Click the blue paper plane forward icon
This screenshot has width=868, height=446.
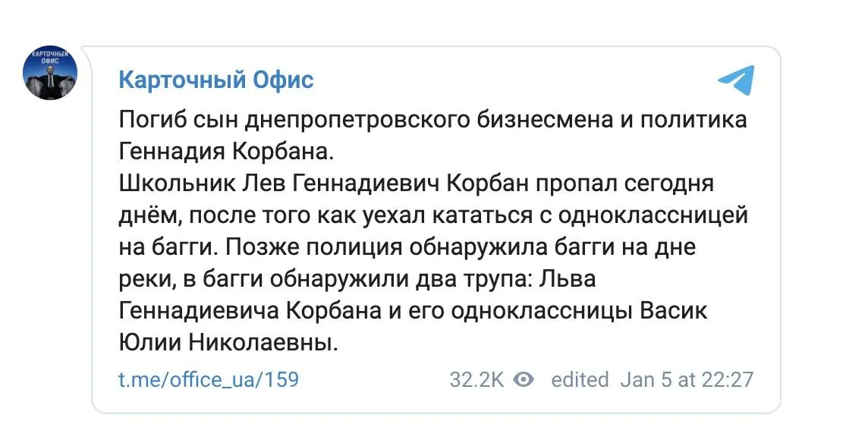point(734,78)
